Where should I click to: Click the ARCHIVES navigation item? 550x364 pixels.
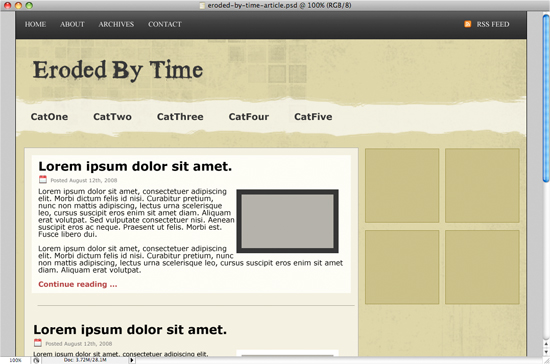(x=116, y=24)
